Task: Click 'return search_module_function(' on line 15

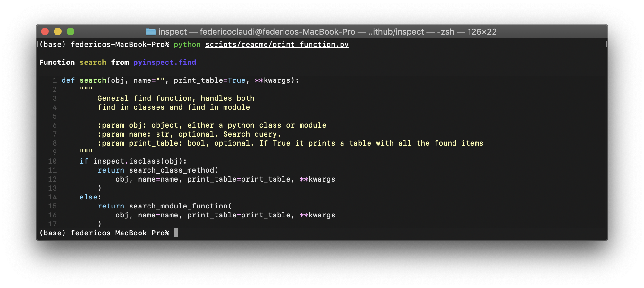Action: coord(165,206)
